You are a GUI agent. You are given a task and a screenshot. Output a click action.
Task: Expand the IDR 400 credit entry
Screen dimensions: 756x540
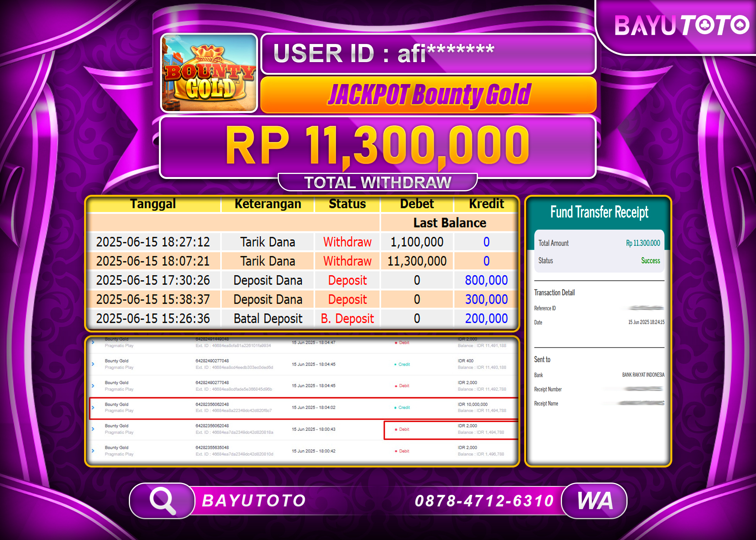(x=93, y=364)
